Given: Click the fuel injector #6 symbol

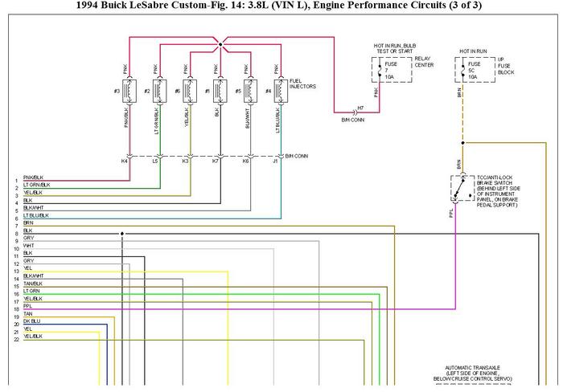Looking at the screenshot, I should (x=190, y=91).
